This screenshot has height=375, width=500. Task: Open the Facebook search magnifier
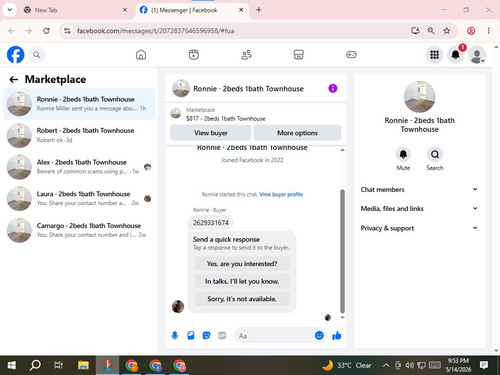click(x=37, y=55)
